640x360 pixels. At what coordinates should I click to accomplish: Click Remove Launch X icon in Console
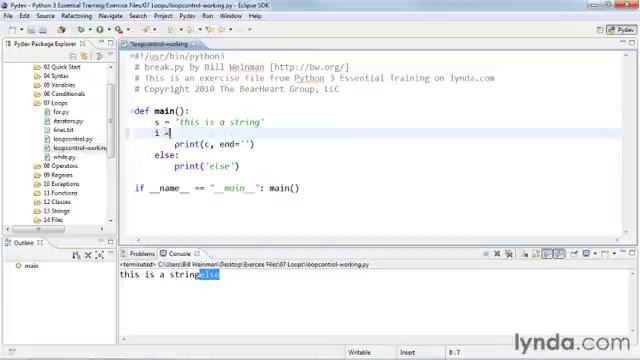tap(497, 254)
